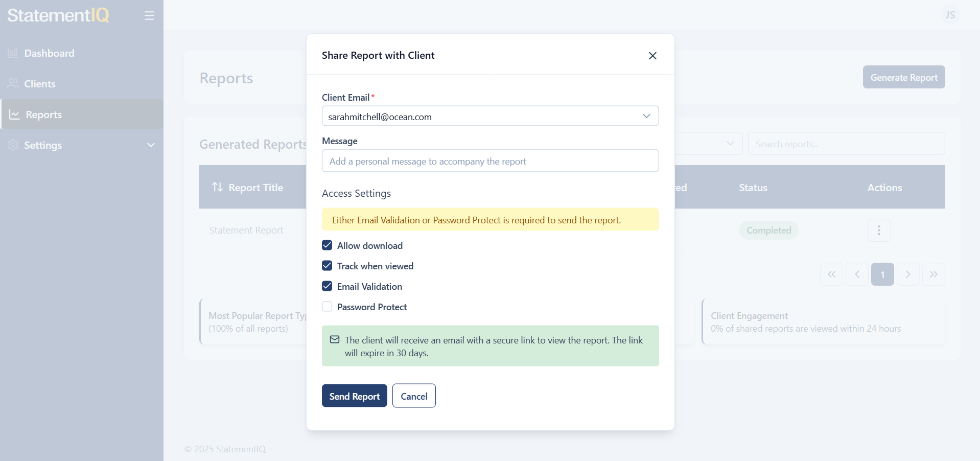This screenshot has width=980, height=461.
Task: Click the Settings gear icon
Action: click(x=12, y=145)
